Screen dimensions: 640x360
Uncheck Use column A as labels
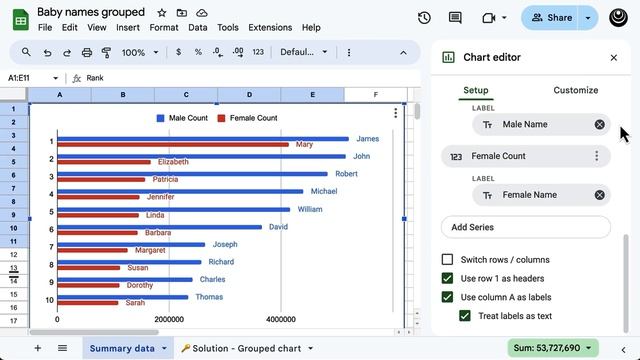tap(447, 297)
